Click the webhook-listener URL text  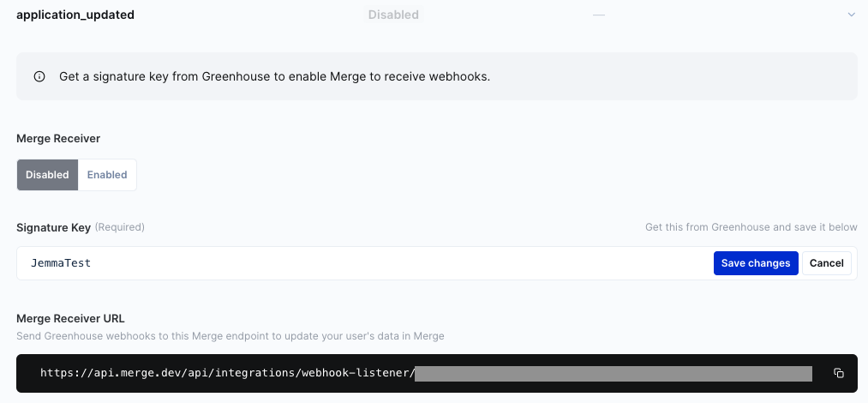tap(227, 373)
